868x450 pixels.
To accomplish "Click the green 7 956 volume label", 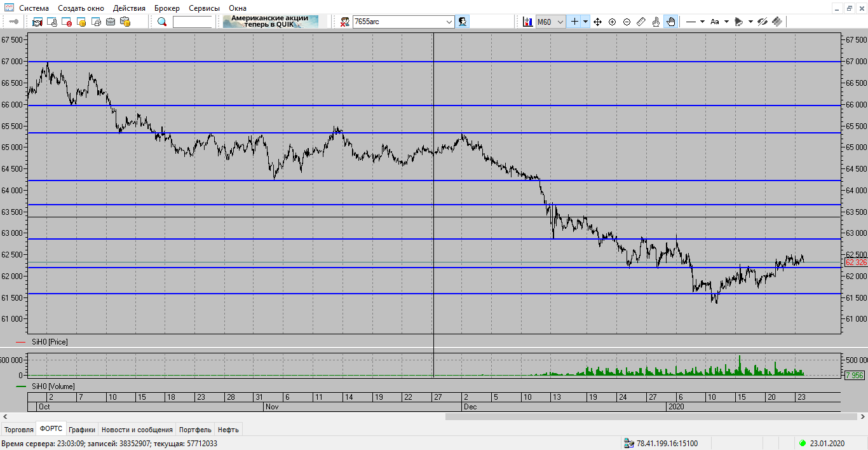I will point(855,376).
